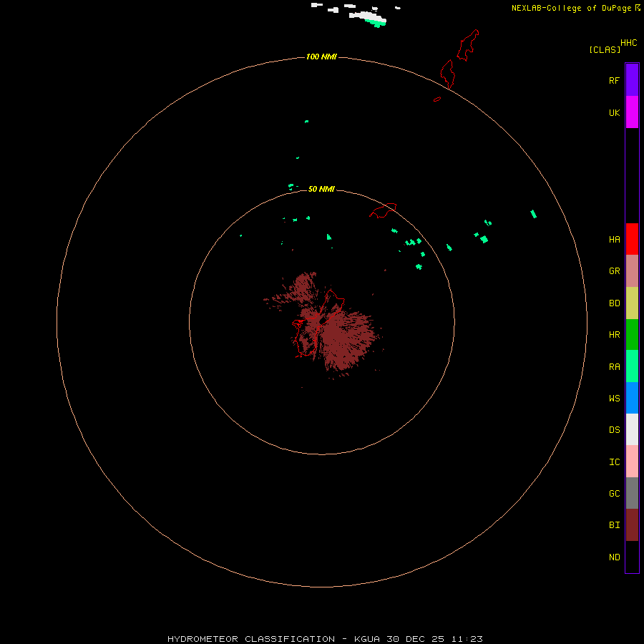Click the UK magenta legend swatch
Image resolution: width=644 pixels, height=644 pixels.
click(632, 112)
